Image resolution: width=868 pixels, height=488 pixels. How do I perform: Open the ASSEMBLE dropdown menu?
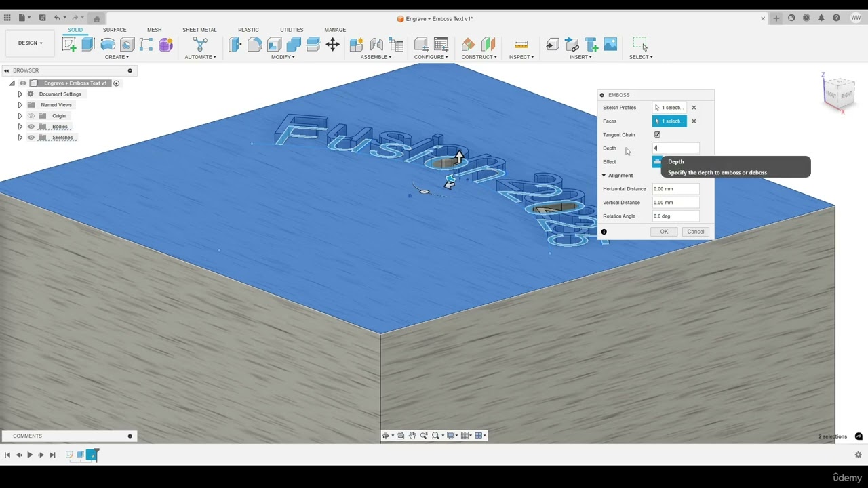pyautogui.click(x=376, y=57)
